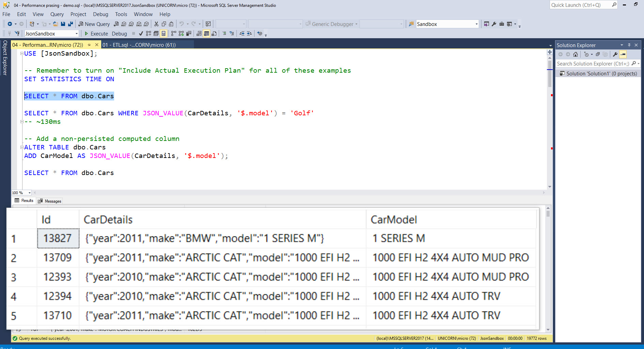This screenshot has height=349, width=644.
Task: Open the Properties wrench in the main toolbar
Action: click(494, 24)
